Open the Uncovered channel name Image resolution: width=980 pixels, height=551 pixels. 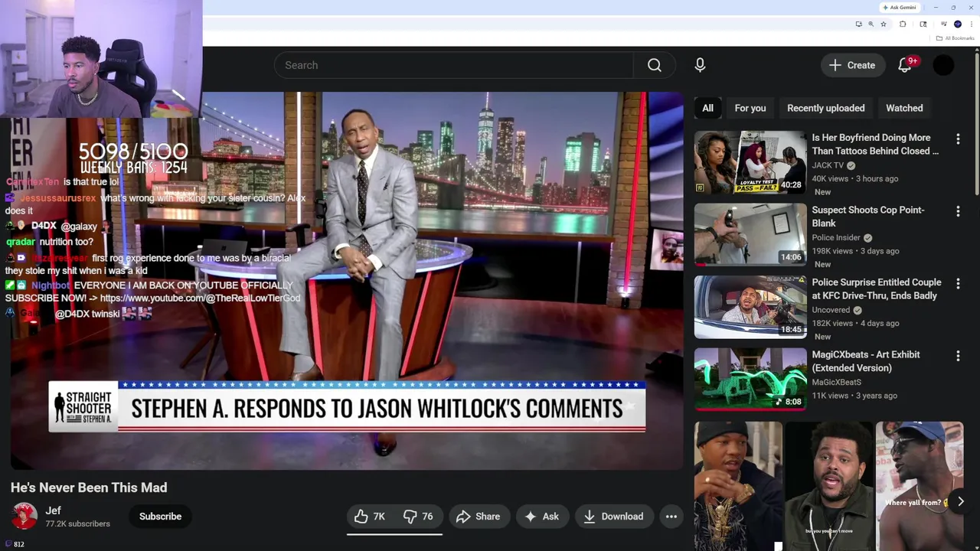click(x=831, y=310)
